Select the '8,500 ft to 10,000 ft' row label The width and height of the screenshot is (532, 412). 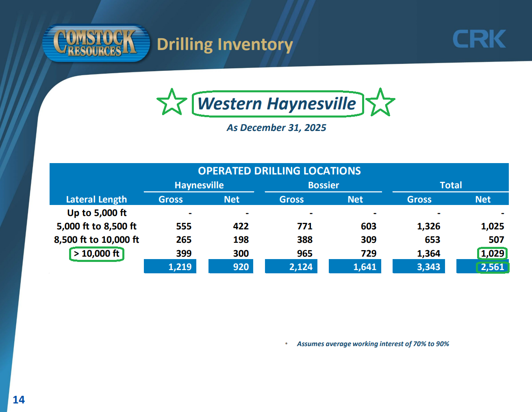pos(97,240)
